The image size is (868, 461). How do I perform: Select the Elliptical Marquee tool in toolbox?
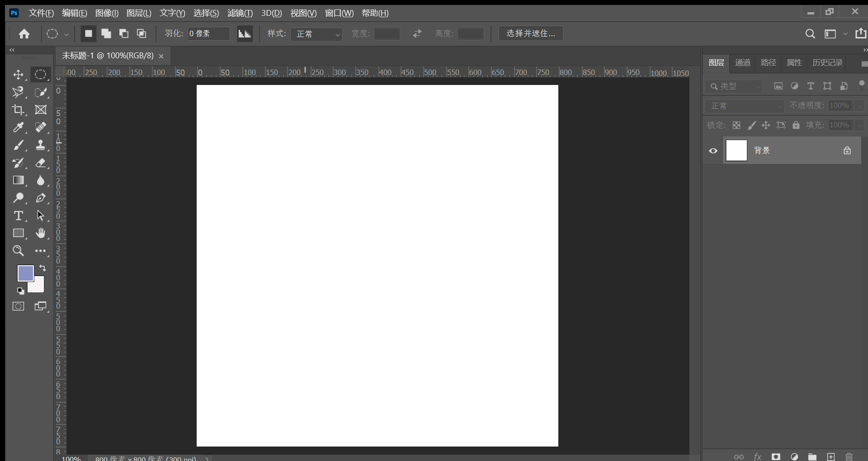[x=41, y=75]
